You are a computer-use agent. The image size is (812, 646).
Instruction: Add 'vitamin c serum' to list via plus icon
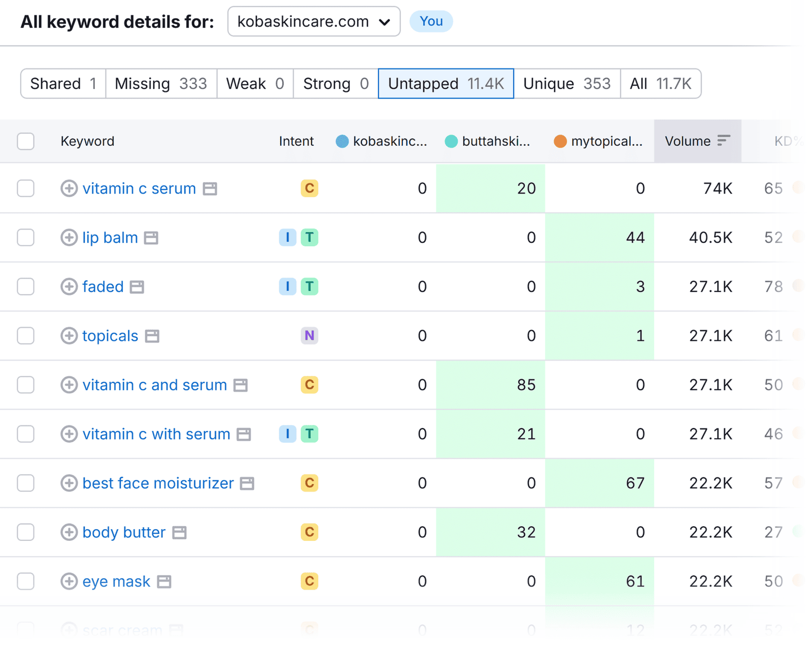69,188
